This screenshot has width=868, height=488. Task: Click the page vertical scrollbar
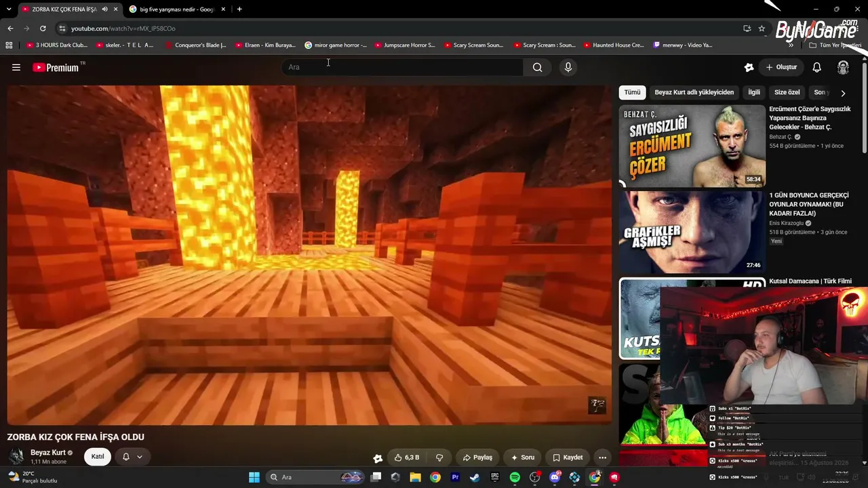tap(864, 108)
